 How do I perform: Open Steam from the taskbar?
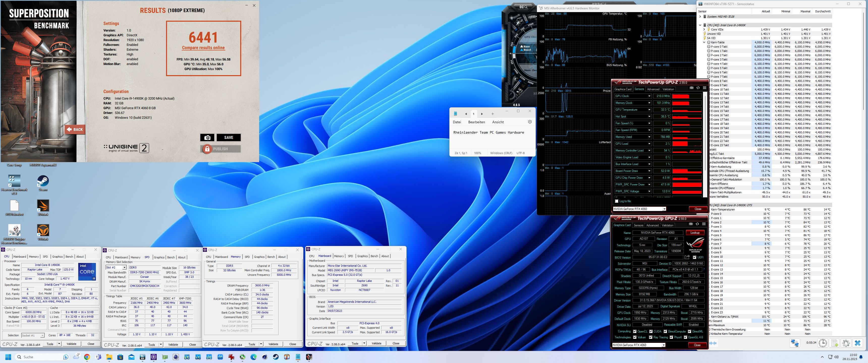coord(276,357)
